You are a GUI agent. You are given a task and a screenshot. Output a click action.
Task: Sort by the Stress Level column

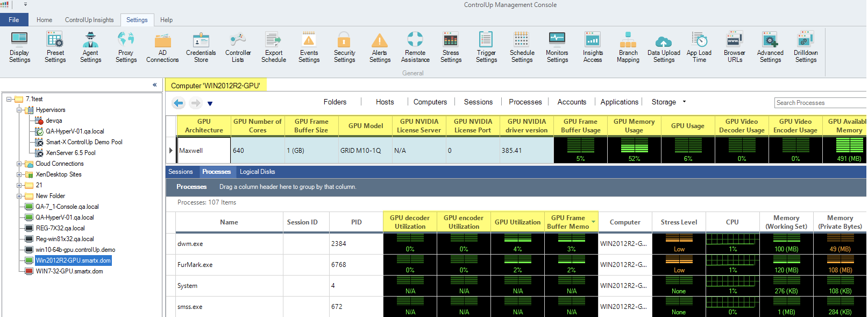click(679, 222)
